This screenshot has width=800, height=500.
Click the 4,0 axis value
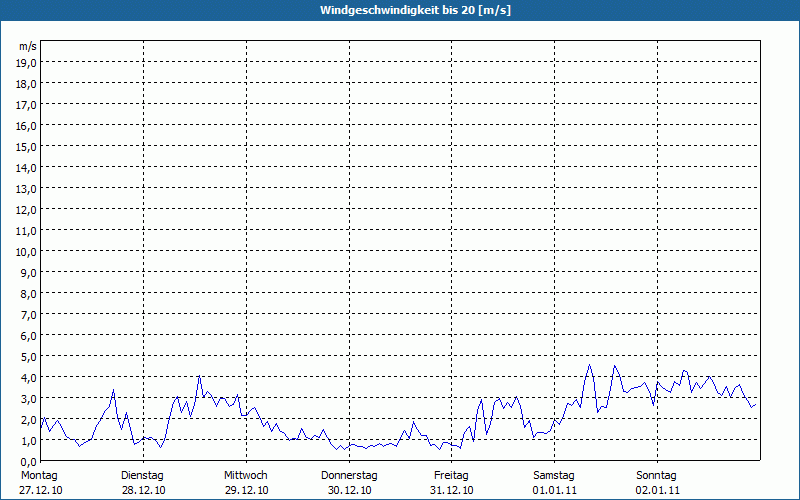coord(30,378)
